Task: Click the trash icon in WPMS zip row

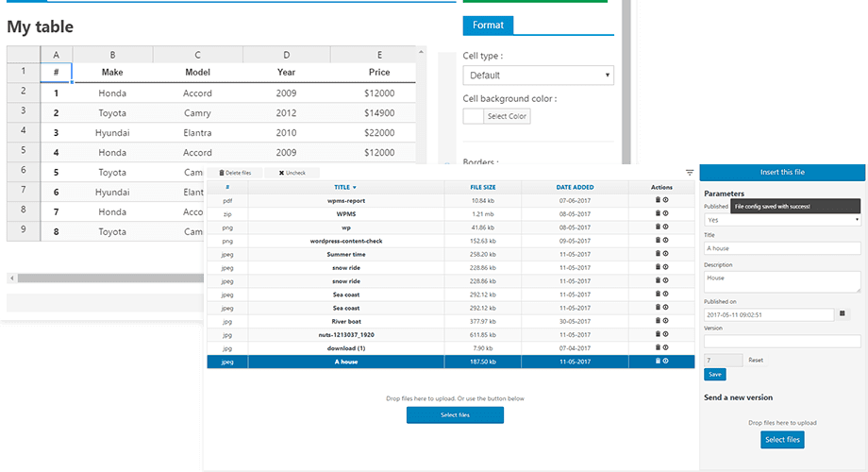Action: coord(658,213)
